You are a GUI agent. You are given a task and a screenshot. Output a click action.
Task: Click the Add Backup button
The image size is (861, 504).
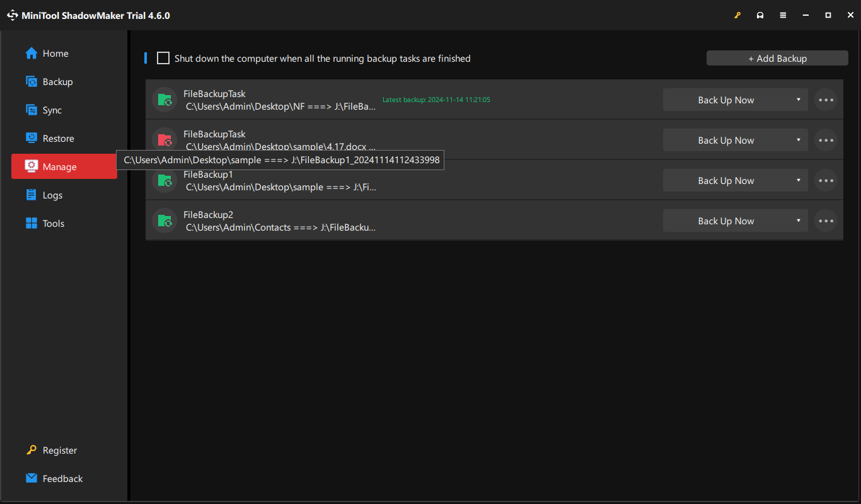click(x=777, y=59)
